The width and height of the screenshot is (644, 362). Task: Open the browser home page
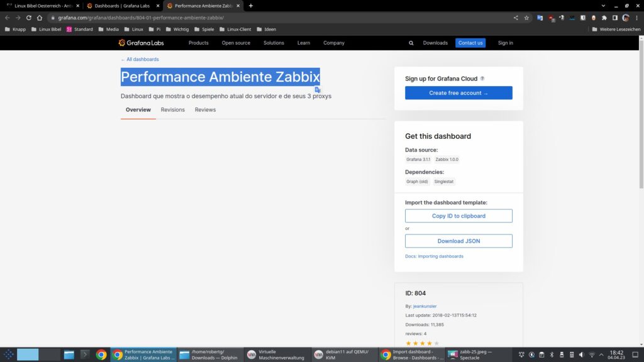point(40,18)
